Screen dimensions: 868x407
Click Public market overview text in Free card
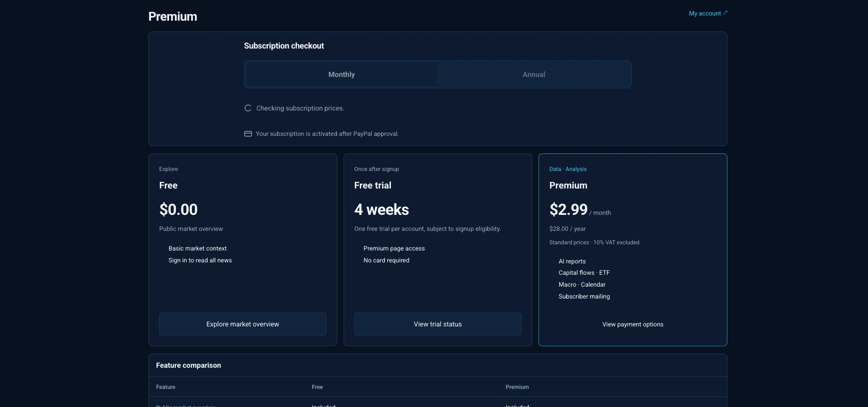[191, 229]
